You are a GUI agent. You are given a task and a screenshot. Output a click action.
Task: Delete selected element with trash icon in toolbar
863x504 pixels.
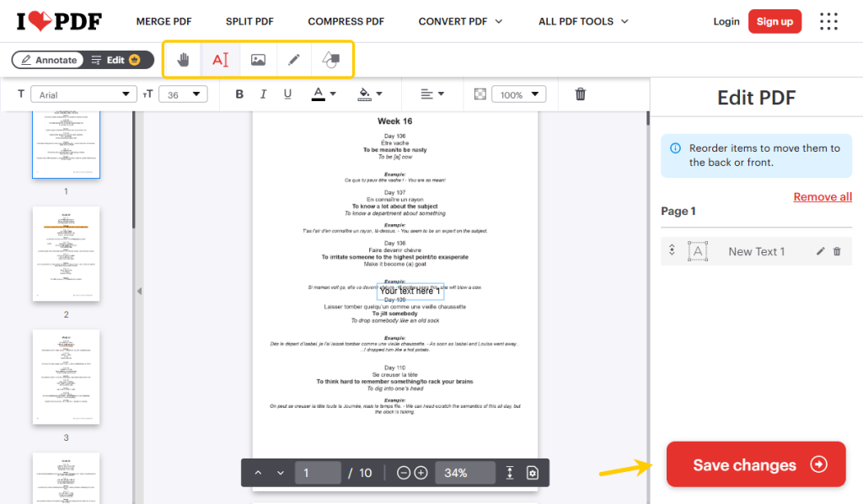click(x=580, y=94)
